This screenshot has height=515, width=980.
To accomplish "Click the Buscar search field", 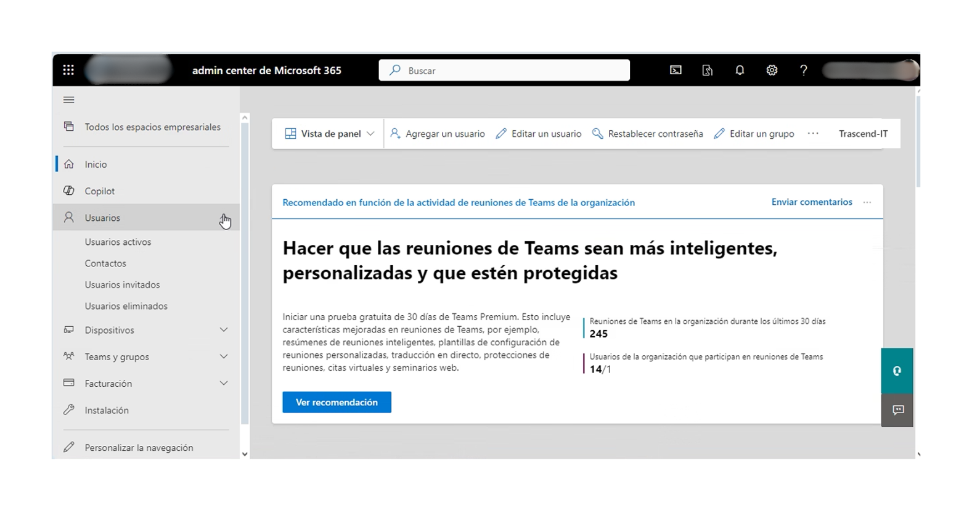I will pos(504,70).
